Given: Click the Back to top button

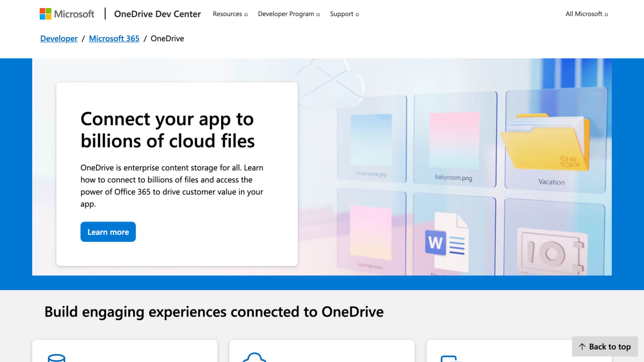Looking at the screenshot, I should point(605,346).
